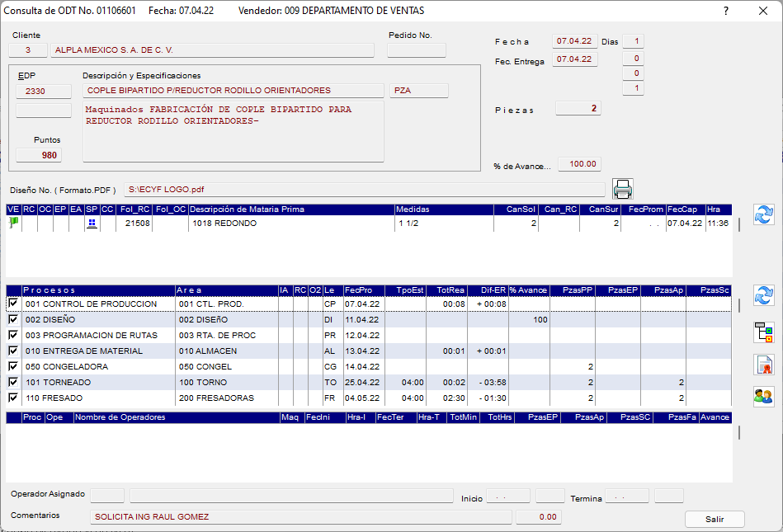
Task: Click the Comentarios text field
Action: point(300,517)
